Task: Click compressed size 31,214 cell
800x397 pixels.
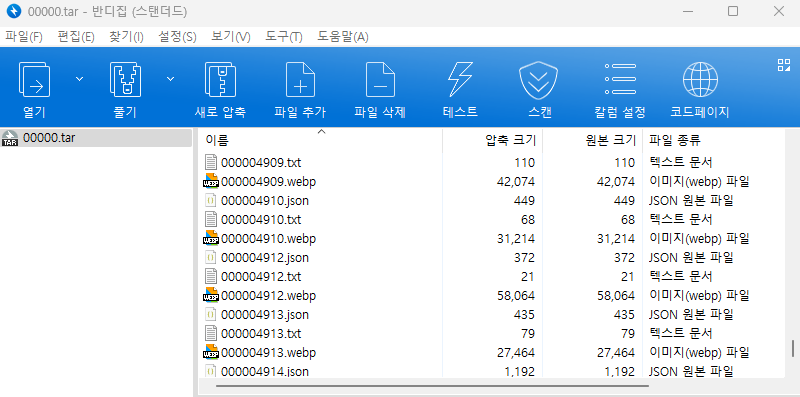Action: [515, 239]
